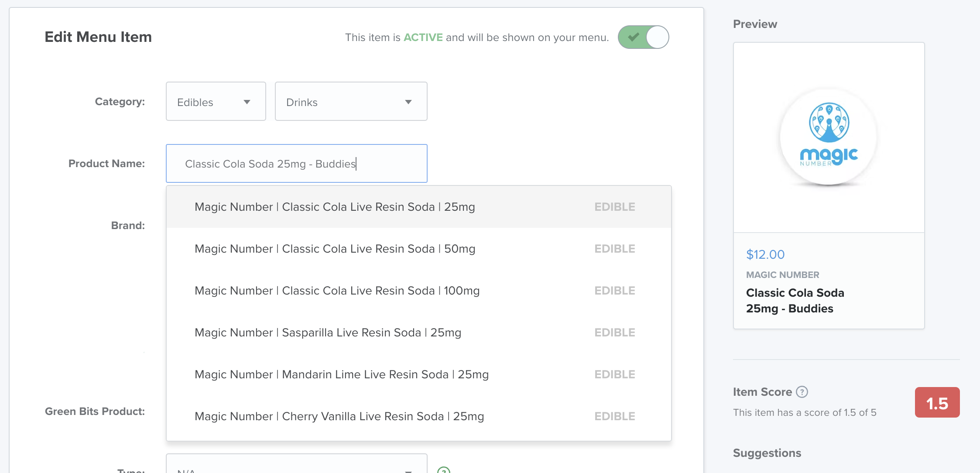Viewport: 980px width, 473px height.
Task: Pick Cherry Vanilla Live Resin Soda 25mg
Action: pos(418,416)
